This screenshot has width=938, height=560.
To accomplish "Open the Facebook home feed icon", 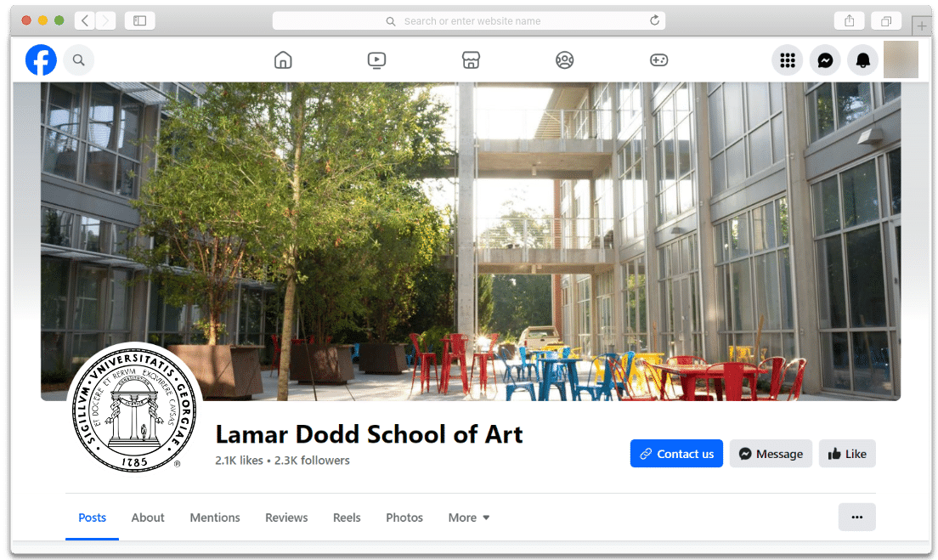I will 283,59.
